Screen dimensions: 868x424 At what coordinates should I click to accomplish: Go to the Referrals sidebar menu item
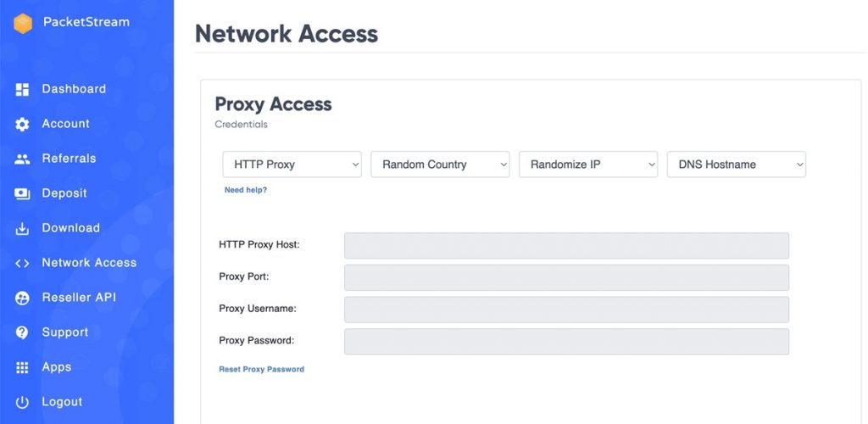(69, 159)
